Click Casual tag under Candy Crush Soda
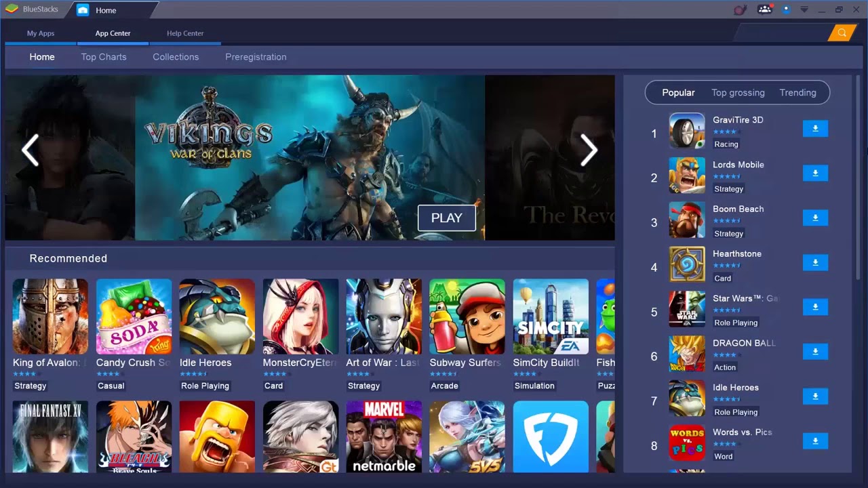The image size is (868, 488). pyautogui.click(x=111, y=386)
